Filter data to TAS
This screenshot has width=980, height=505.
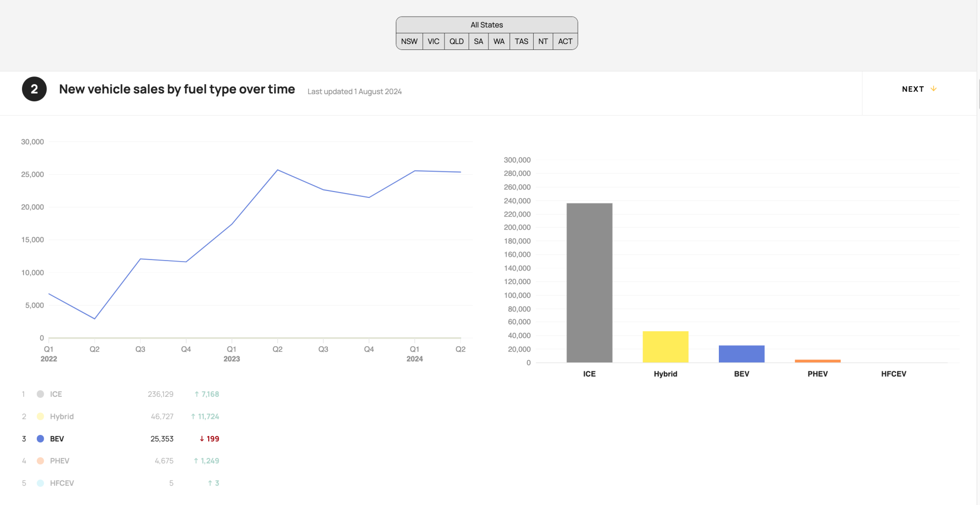(x=521, y=42)
